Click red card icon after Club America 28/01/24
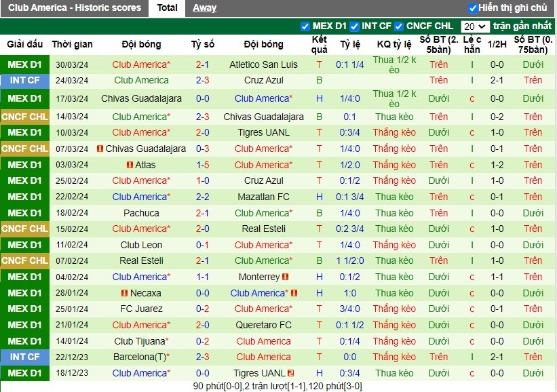The image size is (557, 392). 294,293
